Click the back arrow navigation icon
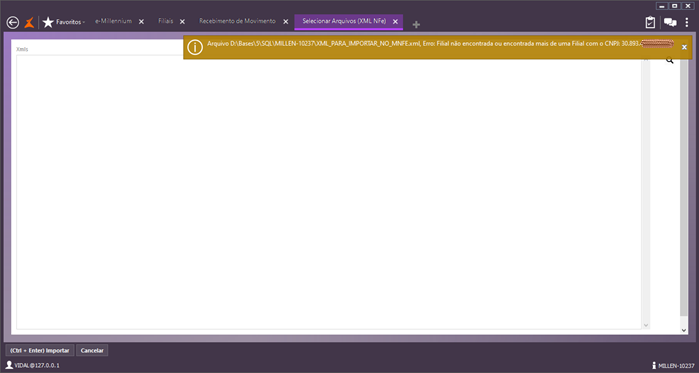 click(x=13, y=22)
